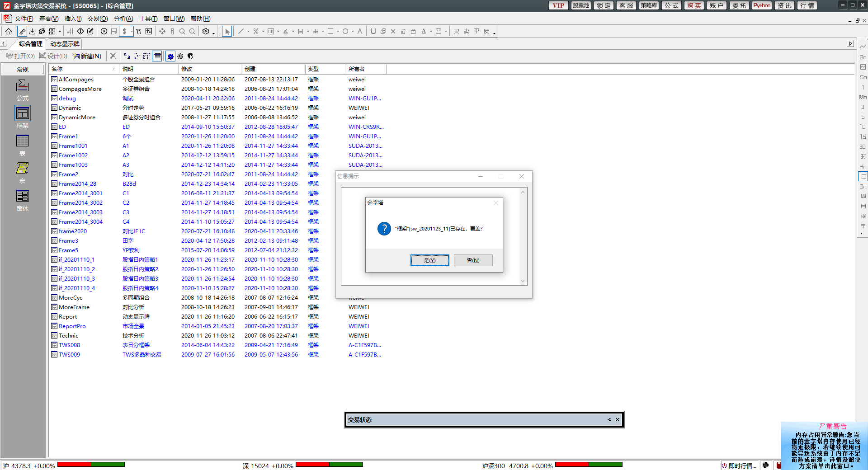This screenshot has width=868, height=470.
Task: Click the funnel filter toolbar icon
Action: click(x=139, y=31)
